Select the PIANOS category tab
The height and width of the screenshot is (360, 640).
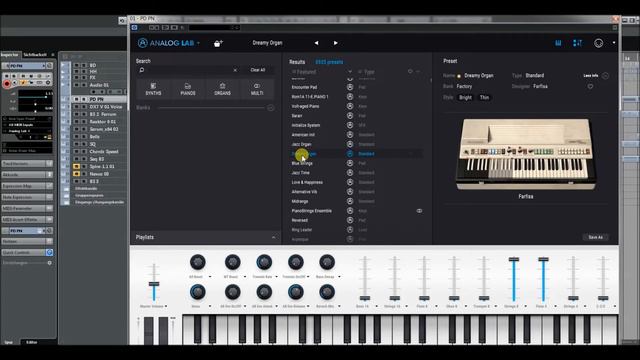pyautogui.click(x=188, y=89)
